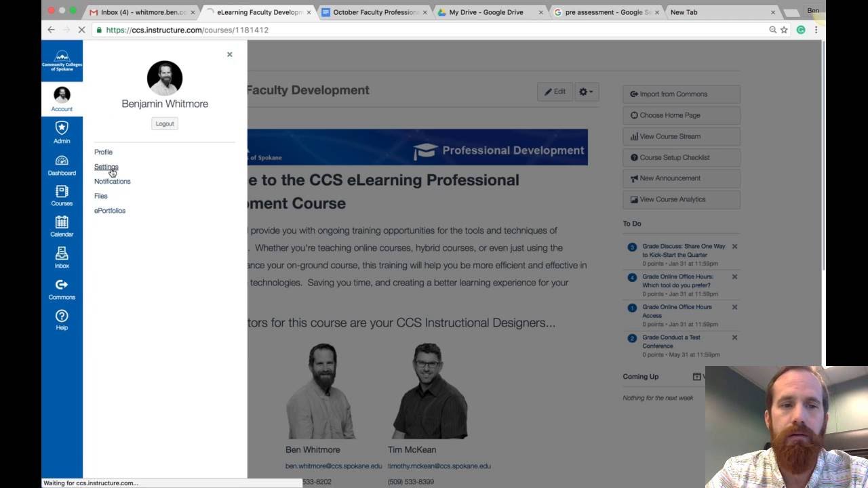Open ePortfolios in the account tray
Image resolution: width=868 pixels, height=488 pixels.
[110, 210]
